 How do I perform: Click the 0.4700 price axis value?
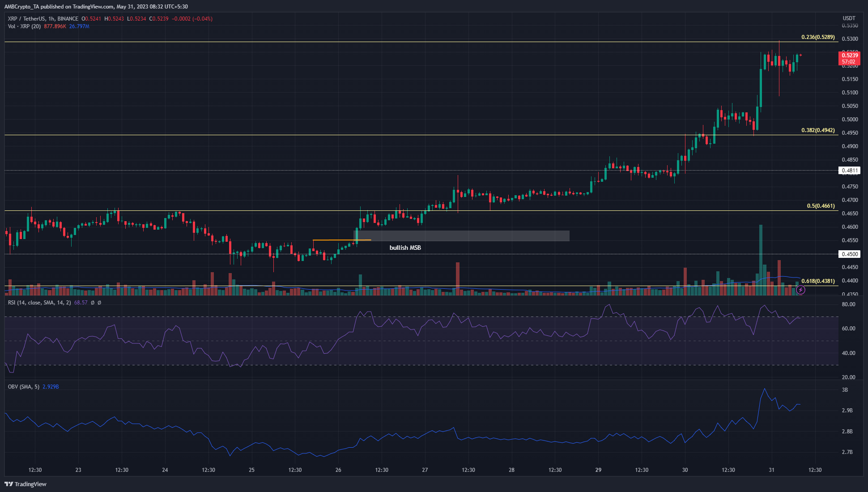[x=850, y=200]
